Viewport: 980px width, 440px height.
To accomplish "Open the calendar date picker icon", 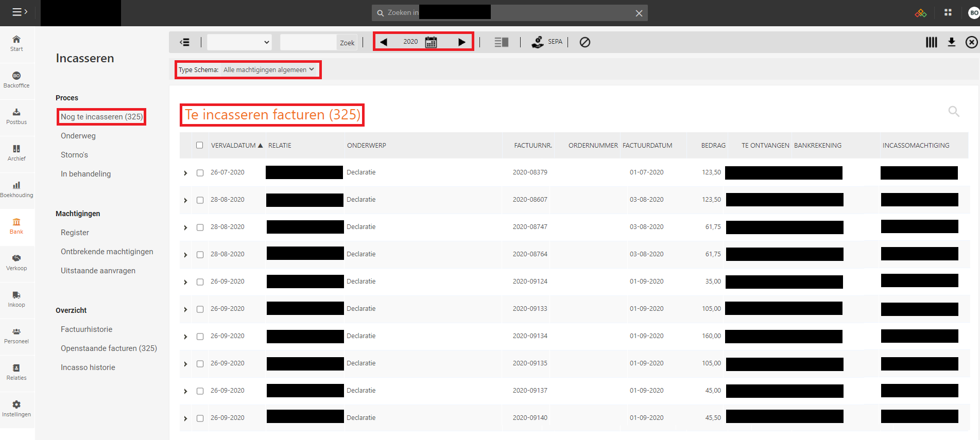I will (x=431, y=42).
